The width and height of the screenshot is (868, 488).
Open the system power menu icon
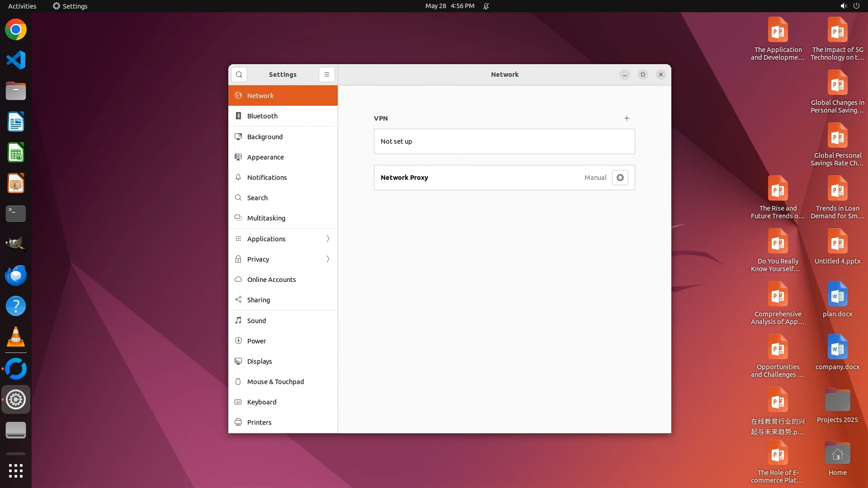[856, 6]
